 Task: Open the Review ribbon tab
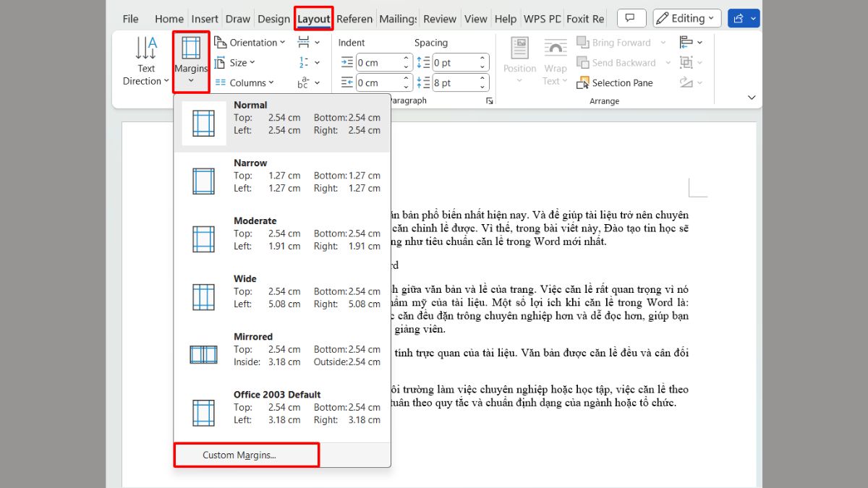(439, 19)
